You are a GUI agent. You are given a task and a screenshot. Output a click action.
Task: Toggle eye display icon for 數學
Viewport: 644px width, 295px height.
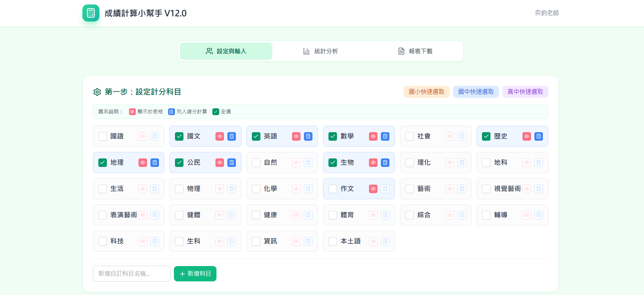click(x=373, y=136)
